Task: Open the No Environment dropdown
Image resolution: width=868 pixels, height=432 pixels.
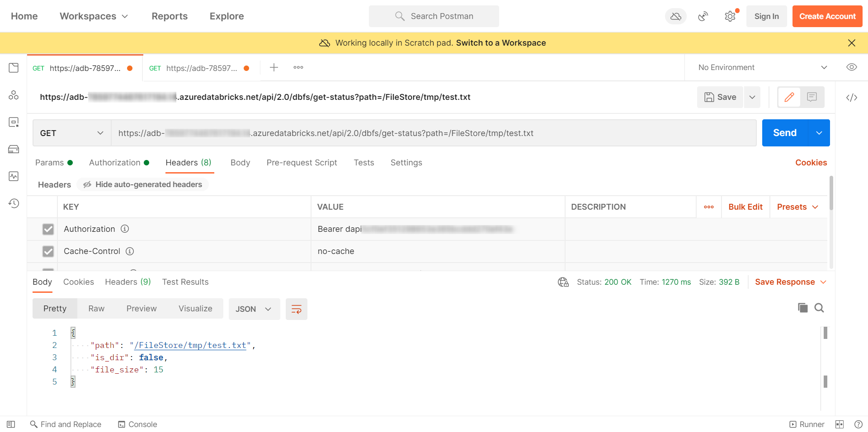Action: 762,67
